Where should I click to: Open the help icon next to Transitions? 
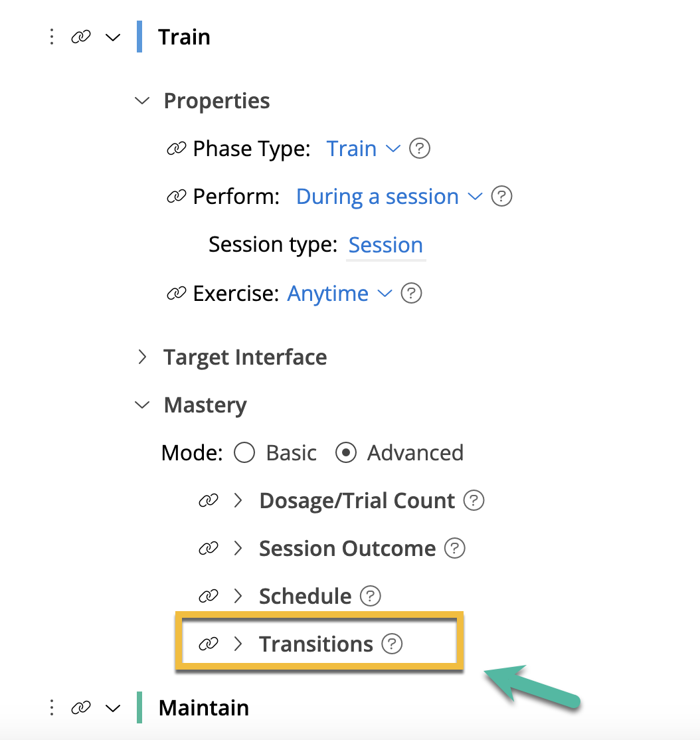(x=392, y=644)
